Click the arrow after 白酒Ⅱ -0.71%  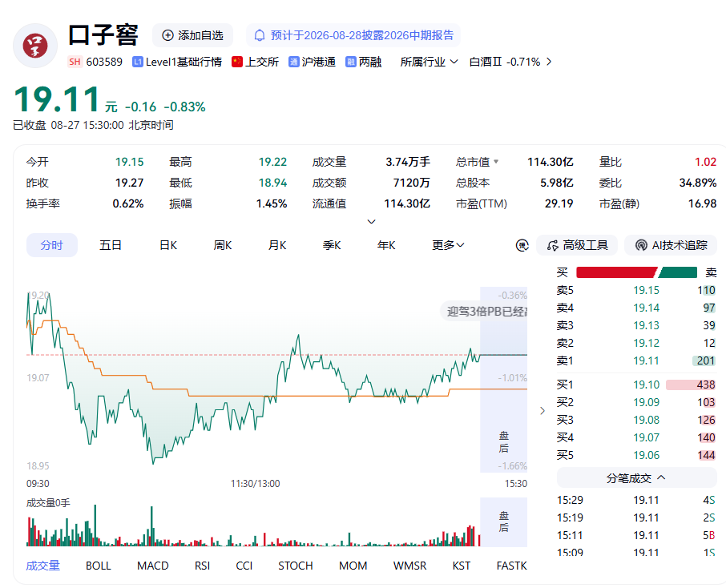[x=549, y=62]
